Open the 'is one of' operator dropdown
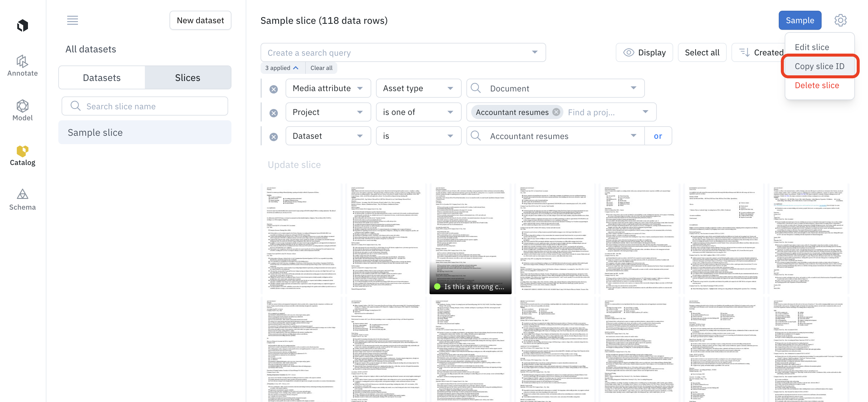This screenshot has width=868, height=402. 418,112
